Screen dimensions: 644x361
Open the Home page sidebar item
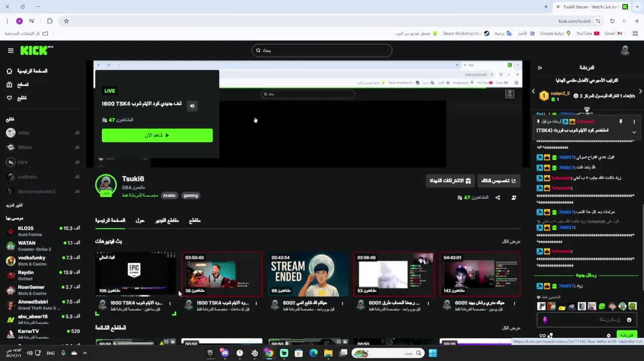coord(28,71)
